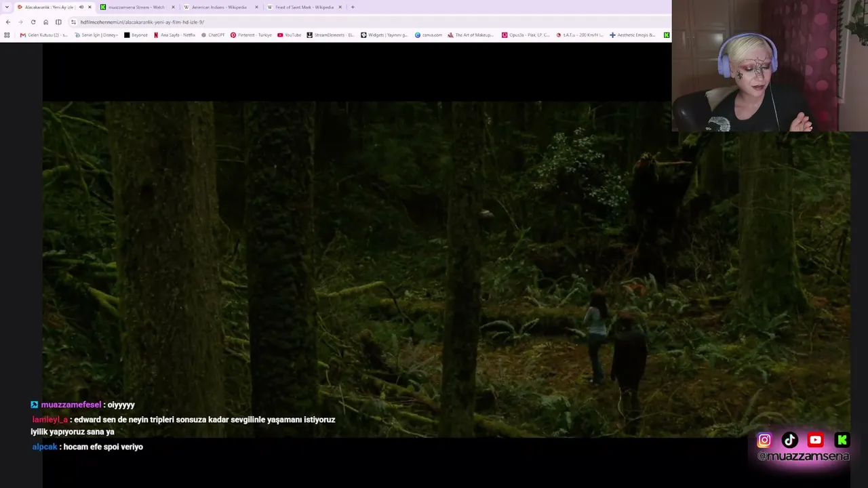The width and height of the screenshot is (868, 488).
Task: Open the StreamElements bookmark
Action: tap(331, 35)
